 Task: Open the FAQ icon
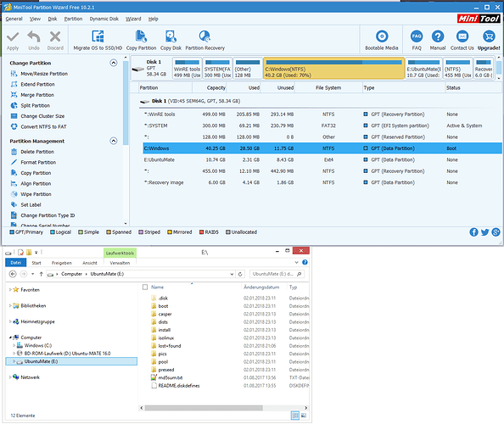click(x=417, y=36)
